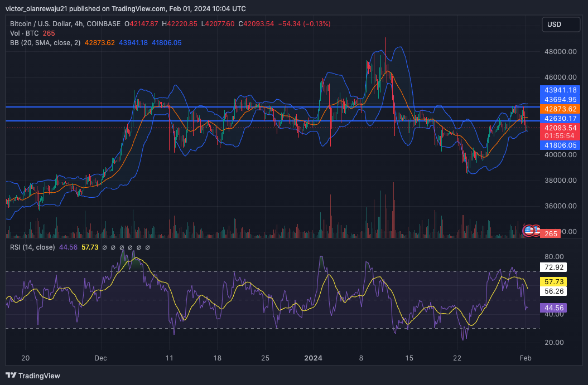Image resolution: width=588 pixels, height=385 pixels.
Task: Click the last ø null value in RSI legend
Action: 147,247
